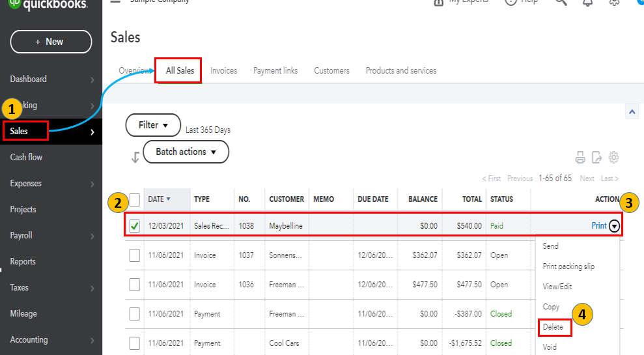Click the My Experts icon
644x355 pixels.
(x=439, y=3)
